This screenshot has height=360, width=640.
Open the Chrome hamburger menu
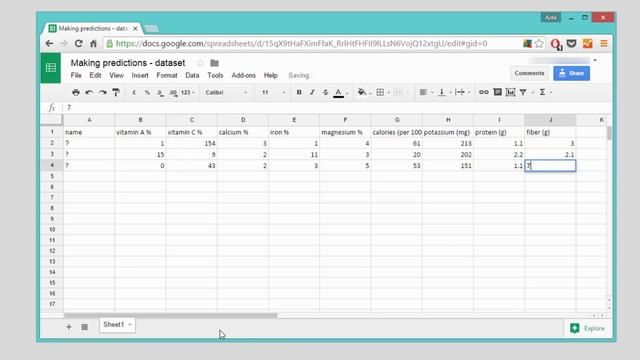(604, 44)
